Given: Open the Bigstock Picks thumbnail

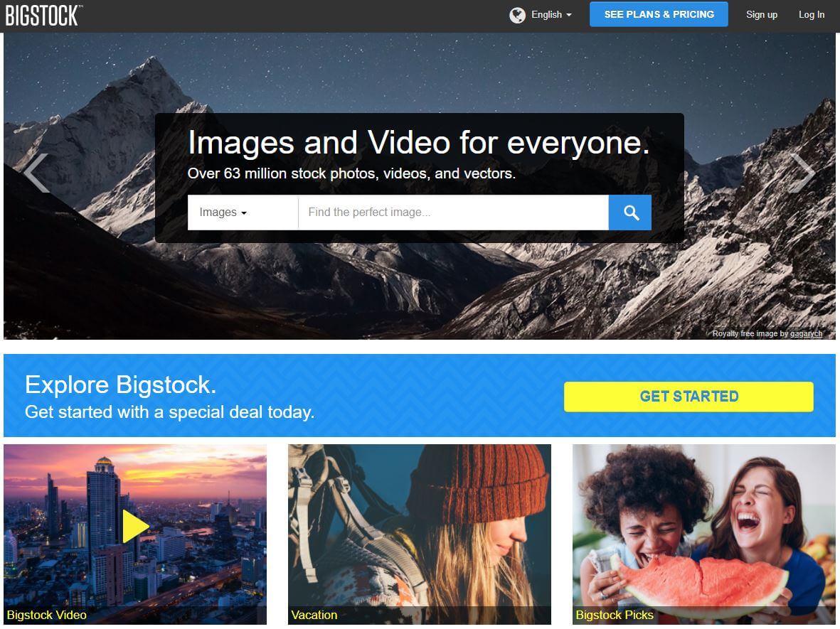Looking at the screenshot, I should tap(704, 534).
